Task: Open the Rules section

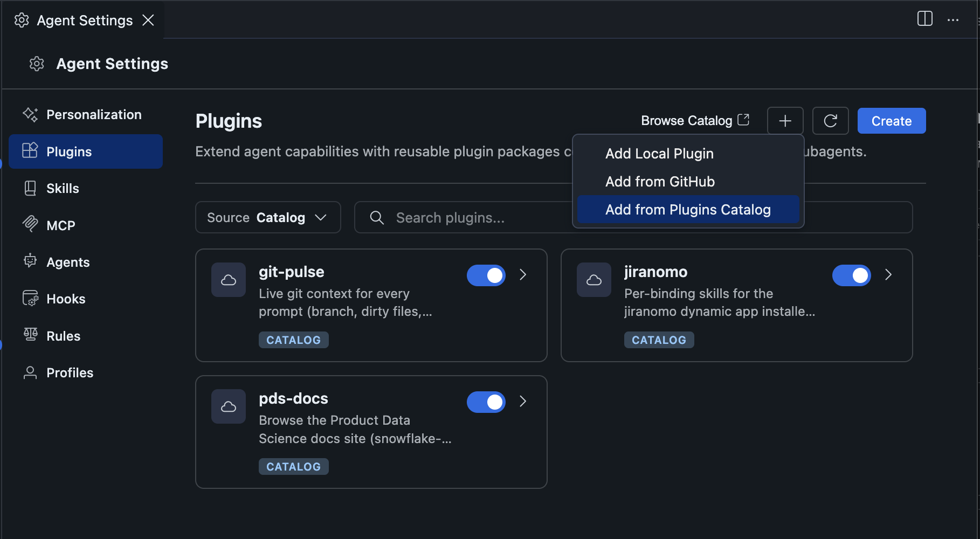Action: (x=86, y=336)
